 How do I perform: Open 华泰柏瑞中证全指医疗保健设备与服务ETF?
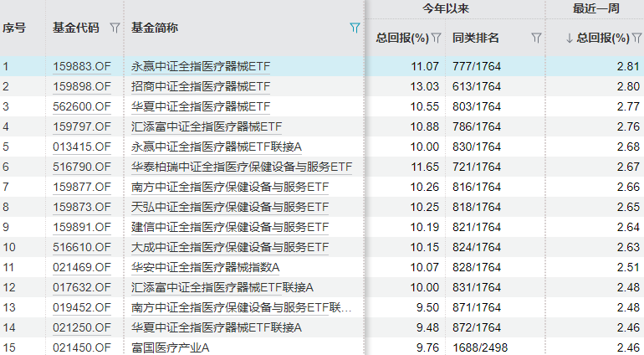tap(242, 167)
